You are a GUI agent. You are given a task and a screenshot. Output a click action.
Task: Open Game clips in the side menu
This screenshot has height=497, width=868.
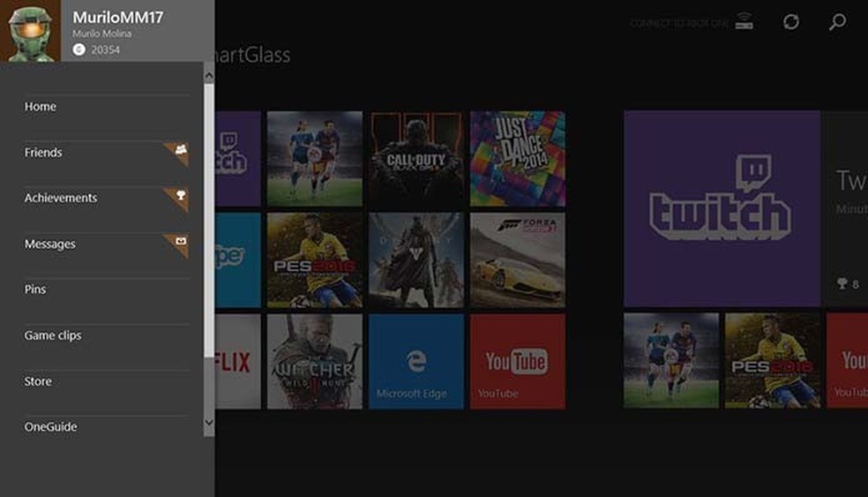point(106,335)
